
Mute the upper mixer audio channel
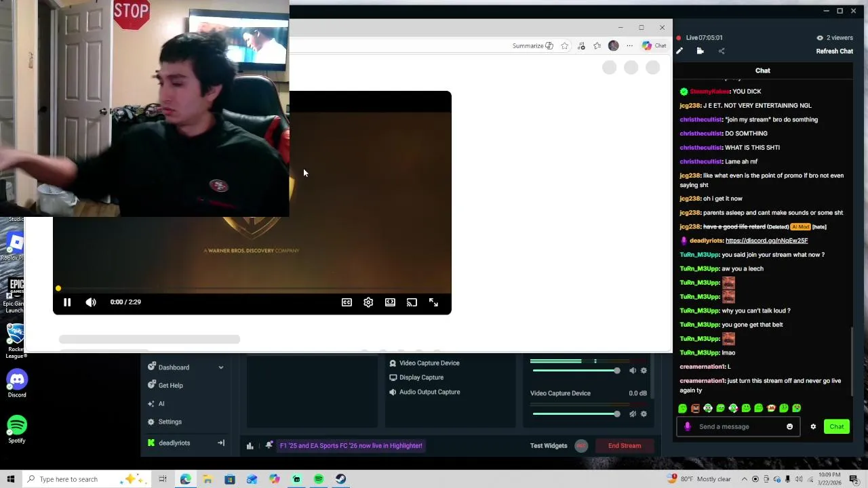(633, 371)
